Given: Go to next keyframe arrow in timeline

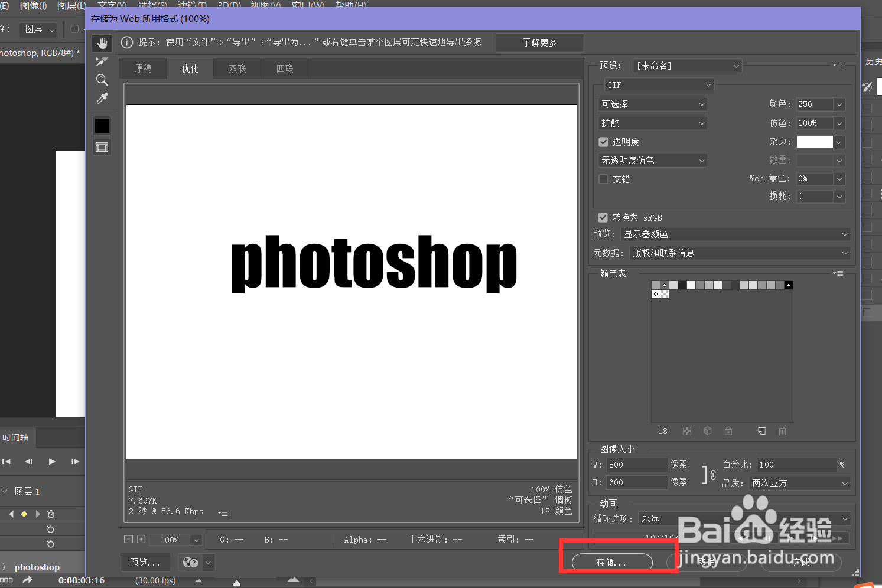Looking at the screenshot, I should point(37,514).
